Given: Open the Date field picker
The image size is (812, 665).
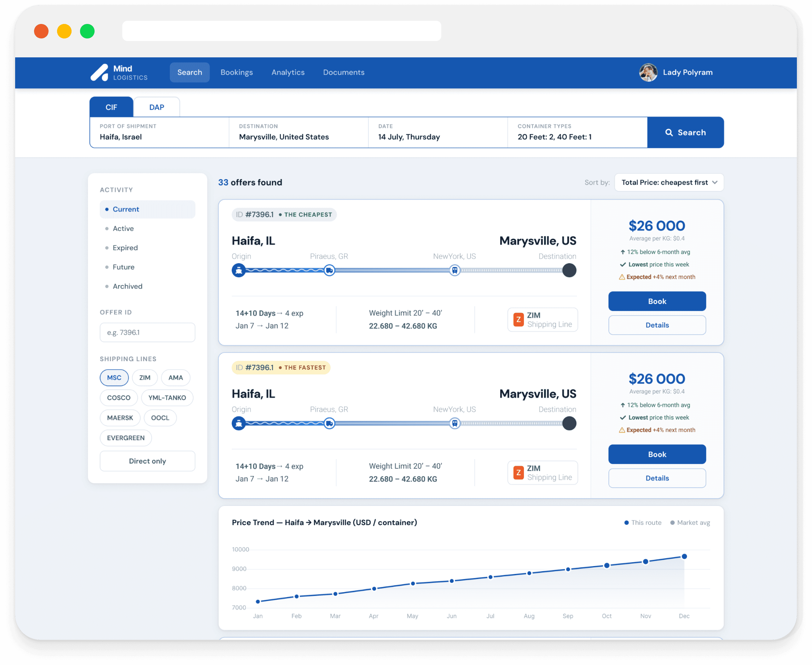Looking at the screenshot, I should [438, 133].
